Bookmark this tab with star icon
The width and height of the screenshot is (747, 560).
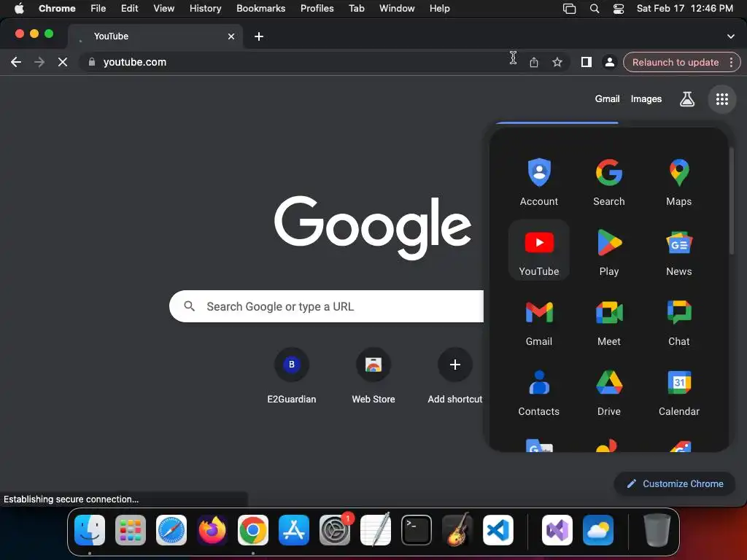tap(557, 62)
